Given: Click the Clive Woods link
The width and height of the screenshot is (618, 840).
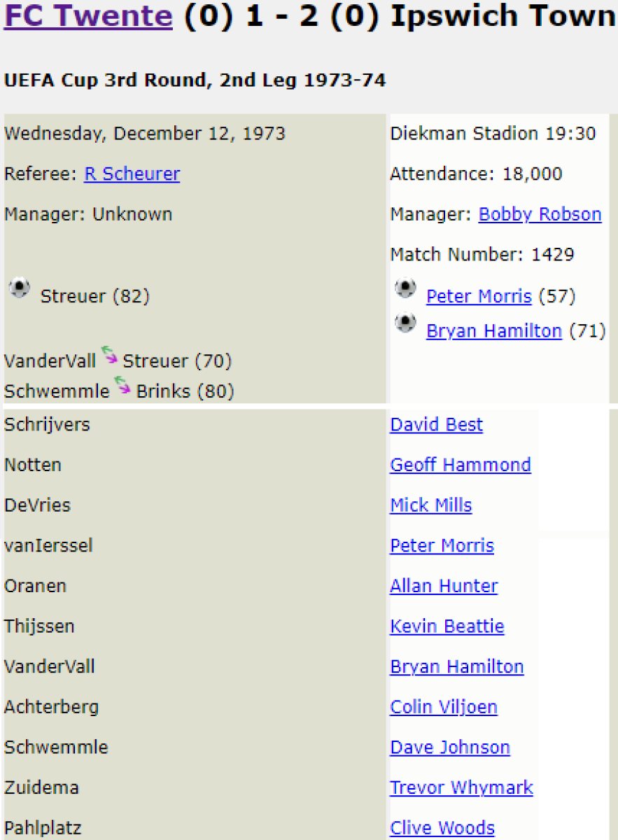Looking at the screenshot, I should tap(442, 829).
